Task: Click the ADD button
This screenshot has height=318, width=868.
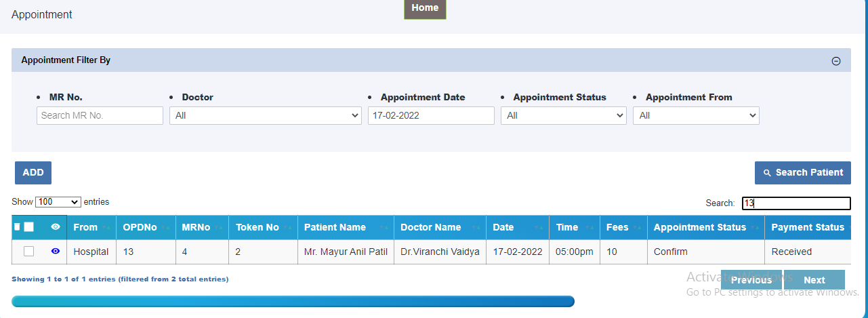Action: pyautogui.click(x=33, y=173)
